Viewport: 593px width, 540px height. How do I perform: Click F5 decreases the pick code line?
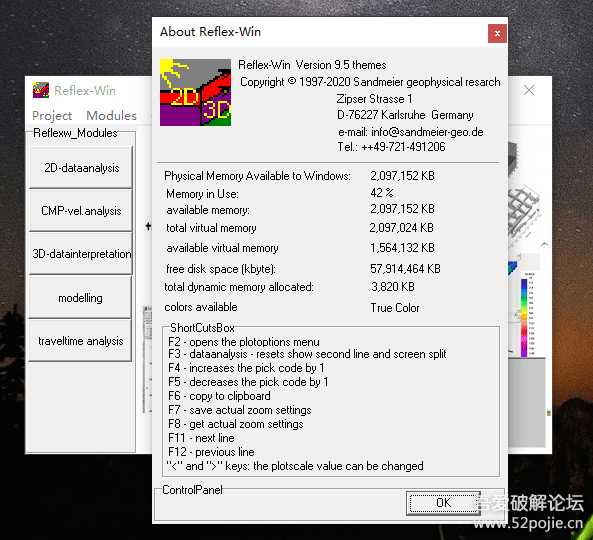(x=248, y=382)
